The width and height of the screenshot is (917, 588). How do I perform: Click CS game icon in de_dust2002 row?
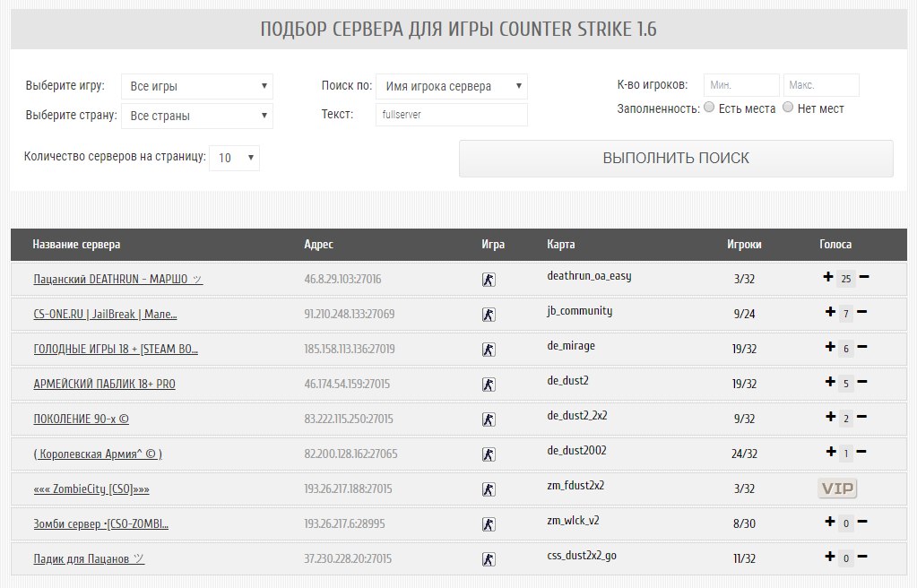coord(489,454)
